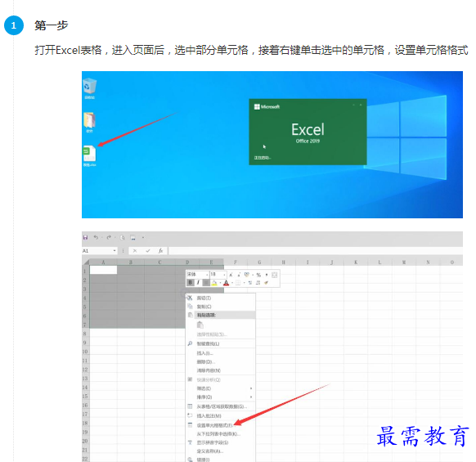Click the Save icon in Excel's quick access toolbar
Screen dimensions: 476x462
pos(85,237)
